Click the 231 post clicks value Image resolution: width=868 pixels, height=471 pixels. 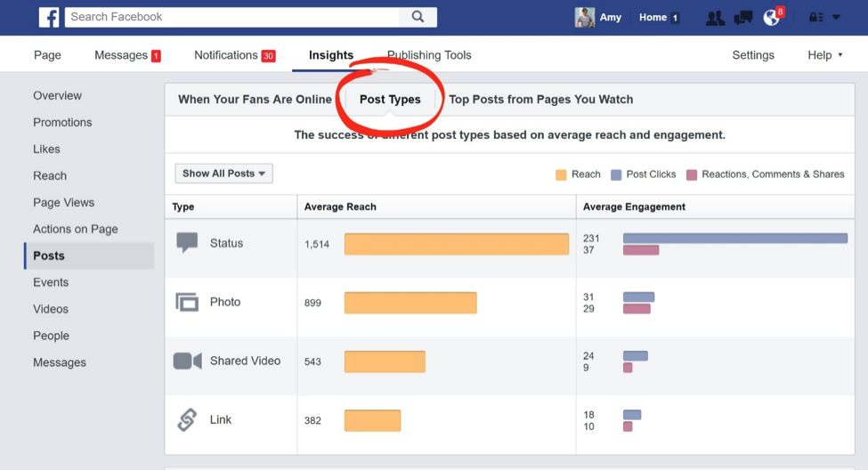pos(591,238)
